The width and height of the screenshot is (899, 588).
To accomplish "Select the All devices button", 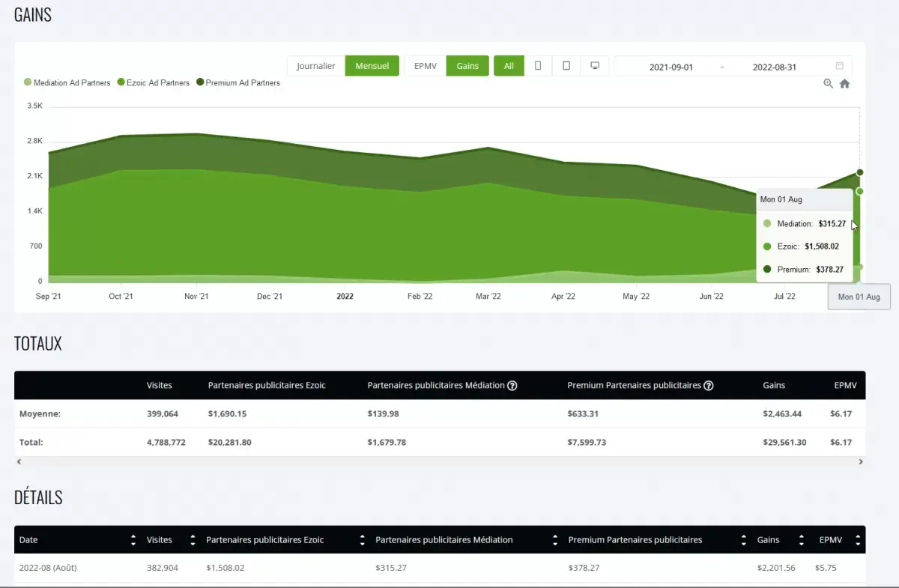I will click(x=509, y=66).
